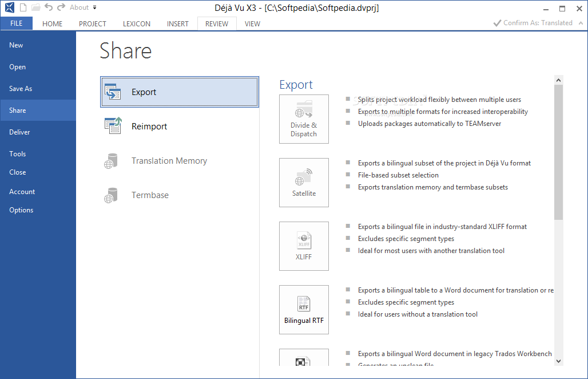
Task: Click text 'Splits project workload flexibly between multiple users'
Action: point(439,100)
